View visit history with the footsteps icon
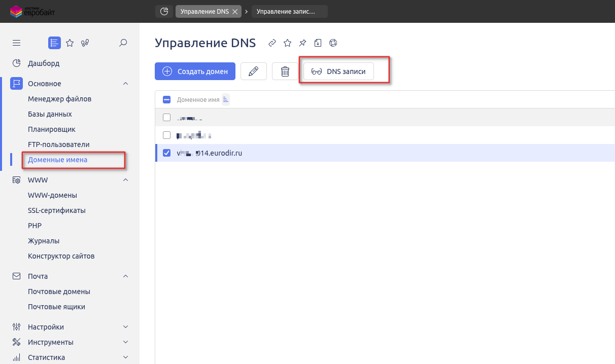Viewport: 615px width, 364px height. coord(85,43)
